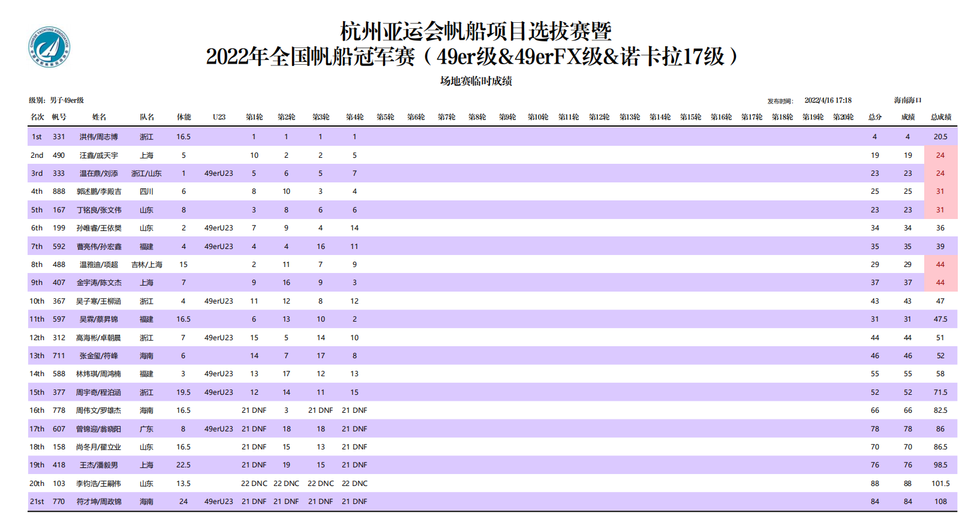The width and height of the screenshot is (980, 519).
Task: Click round 1 '22 DNC' in 20th row
Action: click(x=254, y=484)
